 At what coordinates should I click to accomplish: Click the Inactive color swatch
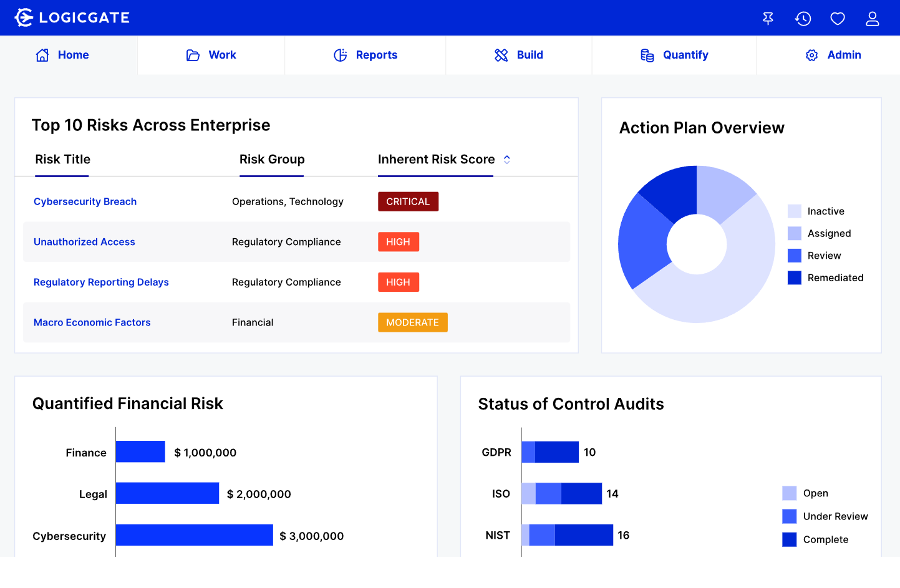pos(795,211)
